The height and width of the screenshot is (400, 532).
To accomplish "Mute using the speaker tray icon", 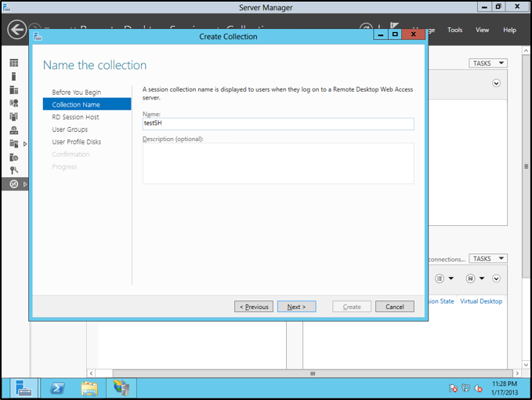I will tap(476, 387).
